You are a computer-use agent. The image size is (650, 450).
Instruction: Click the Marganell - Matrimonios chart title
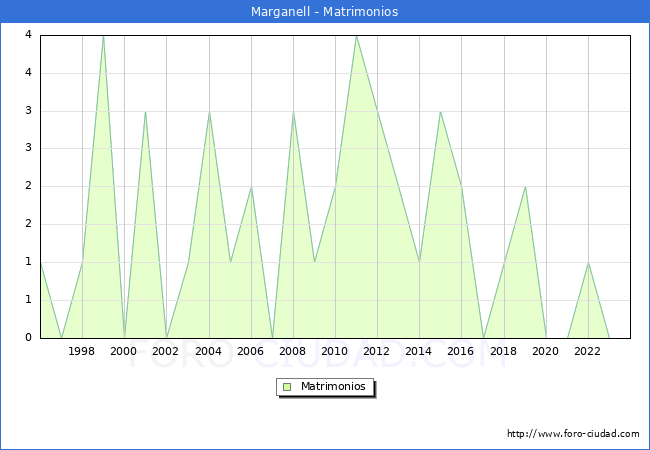[x=325, y=12]
